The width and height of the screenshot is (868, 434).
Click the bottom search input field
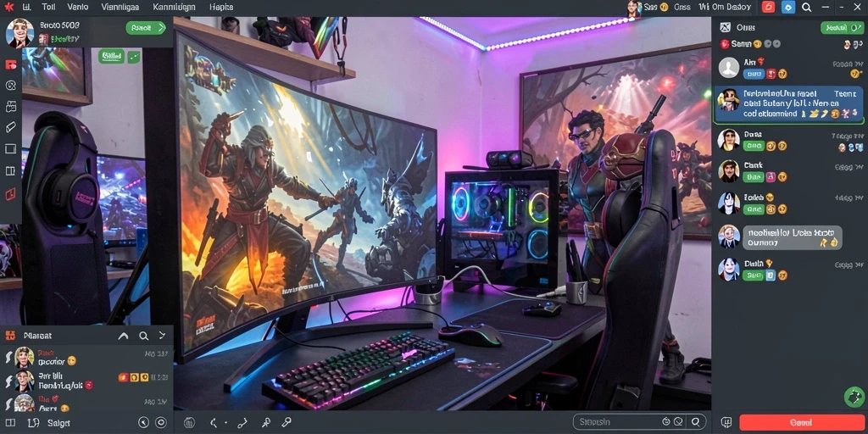pyautogui.click(x=639, y=422)
